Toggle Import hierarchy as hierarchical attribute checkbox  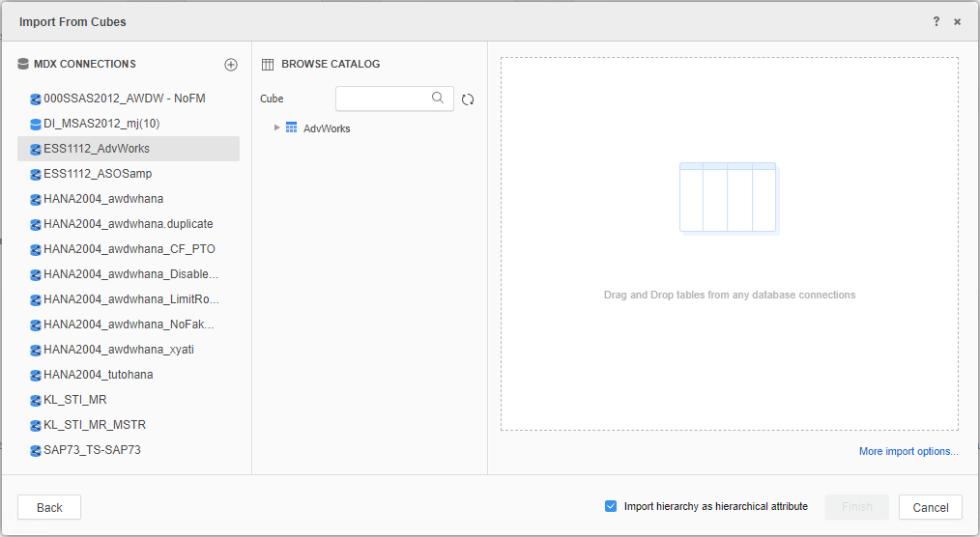click(611, 506)
